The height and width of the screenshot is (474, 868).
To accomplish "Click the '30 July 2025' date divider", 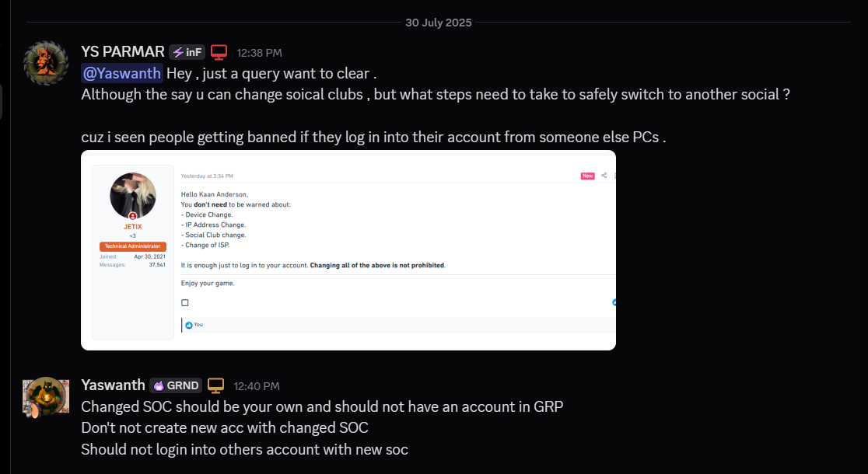I will click(438, 23).
